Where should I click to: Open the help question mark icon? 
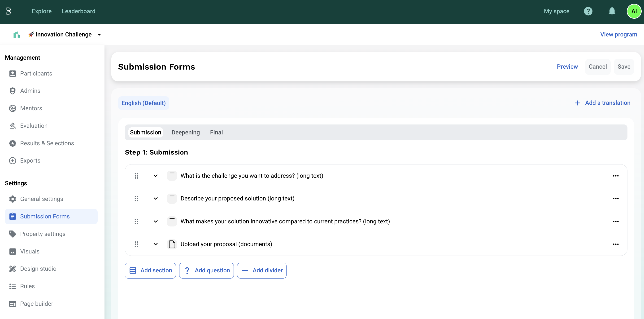588,11
